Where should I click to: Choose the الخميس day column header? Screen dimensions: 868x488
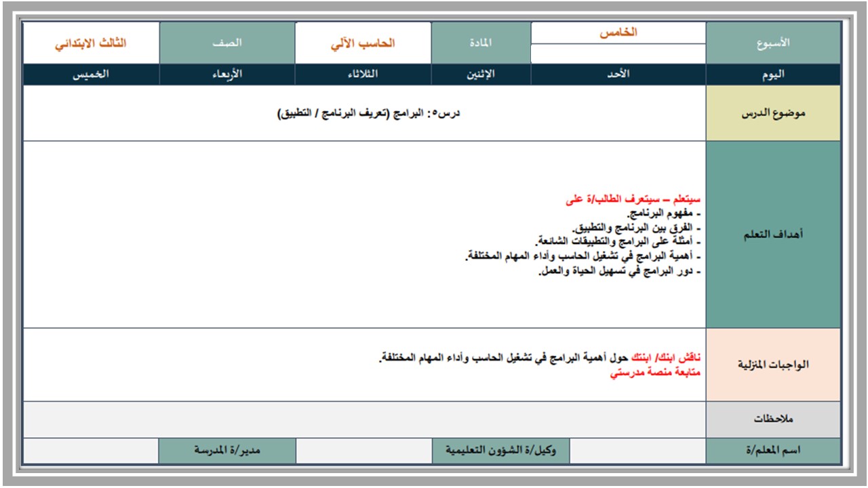[92, 75]
